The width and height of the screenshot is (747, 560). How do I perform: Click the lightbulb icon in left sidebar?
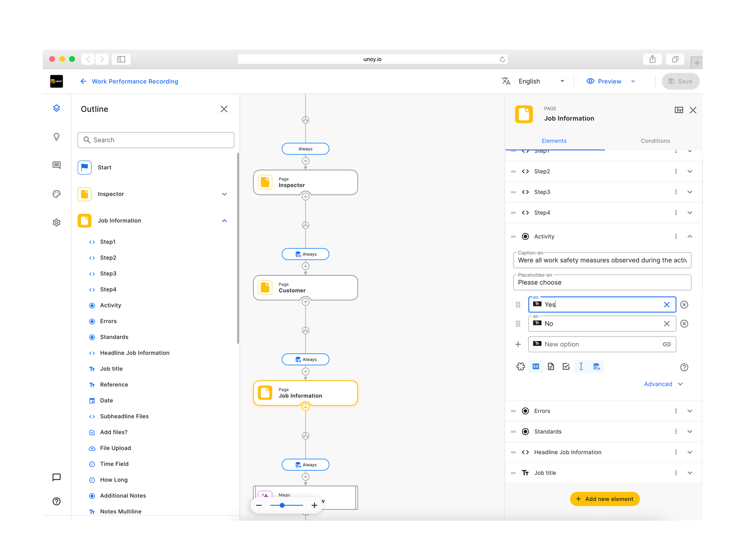click(56, 137)
